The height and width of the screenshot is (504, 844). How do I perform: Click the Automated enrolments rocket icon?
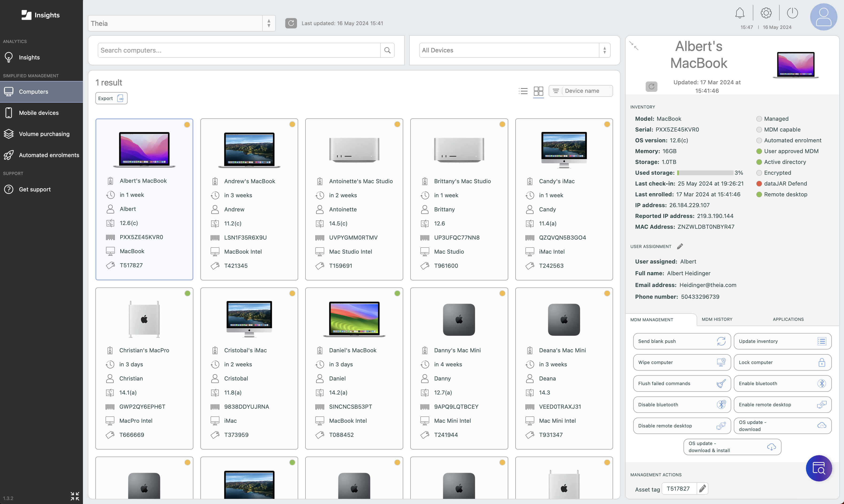coord(9,155)
